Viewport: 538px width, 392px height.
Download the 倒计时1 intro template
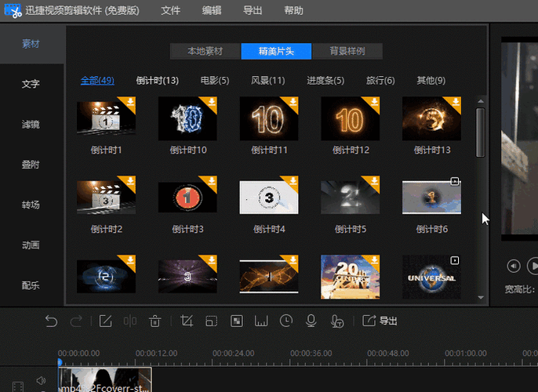click(130, 103)
